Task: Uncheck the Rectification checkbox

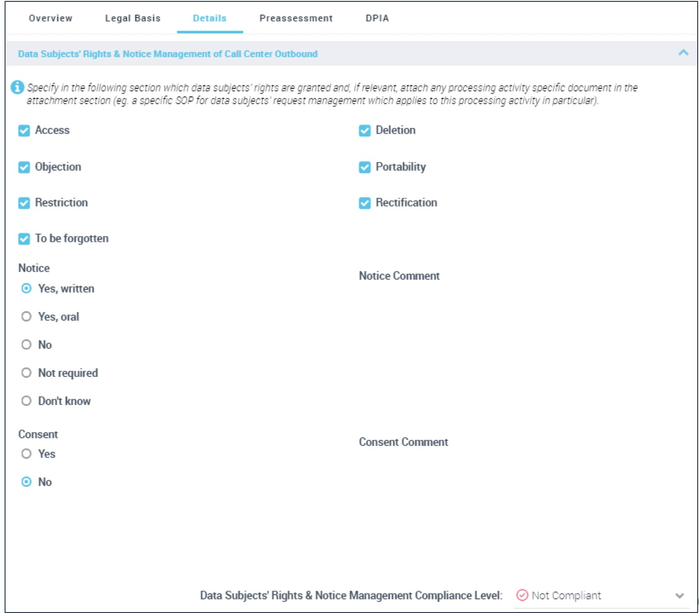Action: (x=364, y=203)
